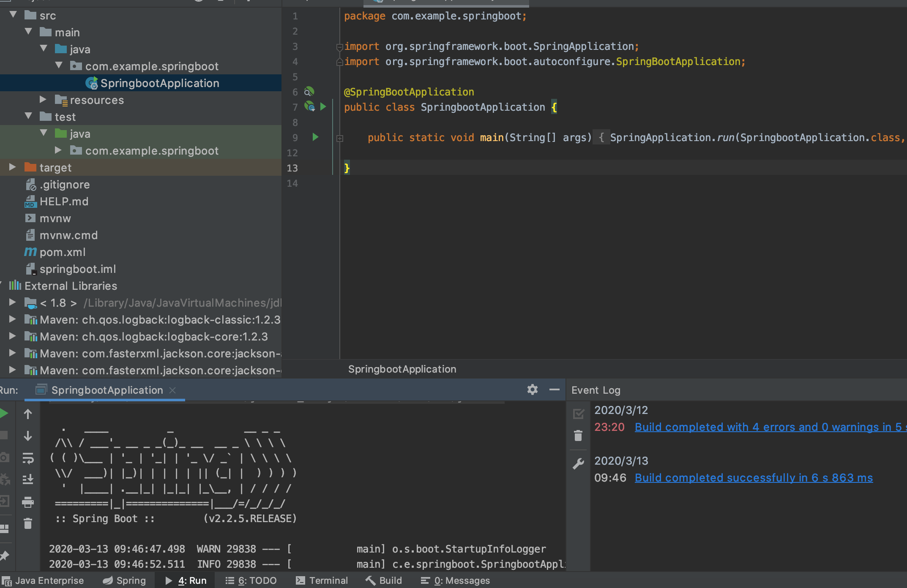Click the print console output icon
Screen dimensions: 907x588
[28, 502]
